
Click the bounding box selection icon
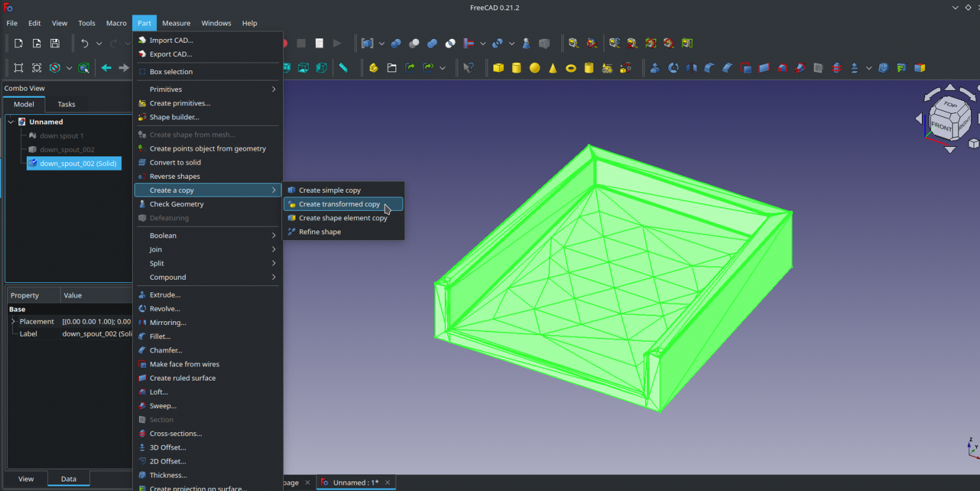84,68
